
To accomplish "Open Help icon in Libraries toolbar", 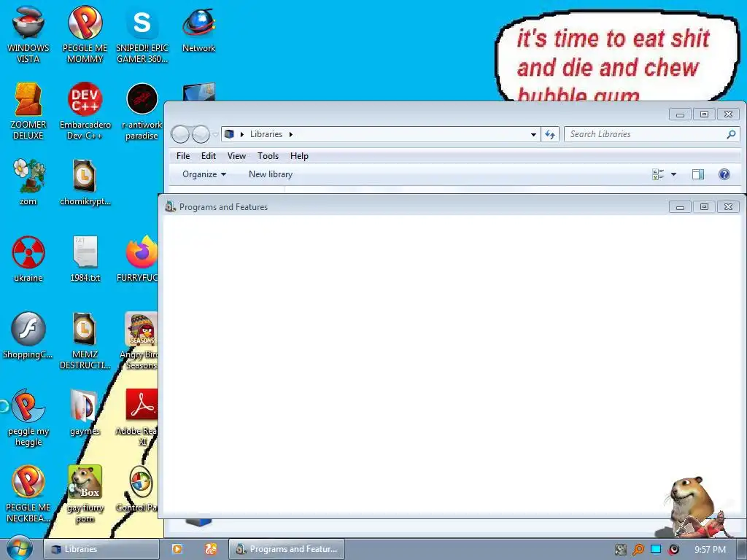I will (x=724, y=174).
